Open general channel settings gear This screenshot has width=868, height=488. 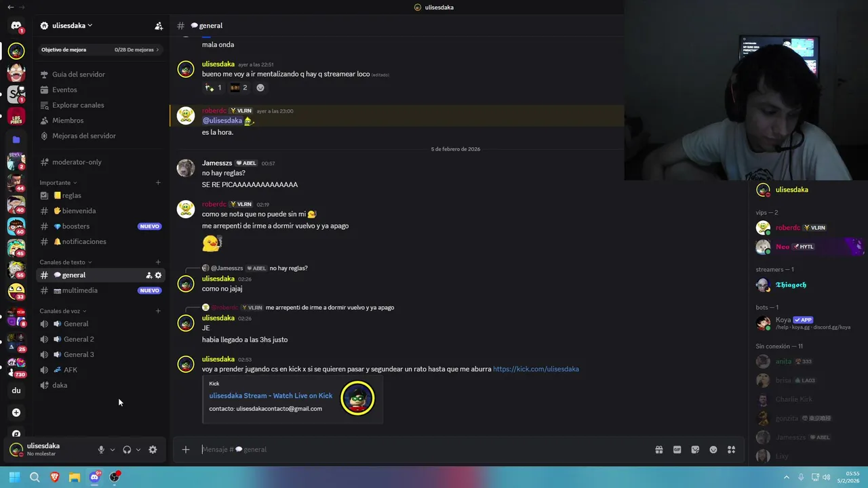click(x=159, y=275)
